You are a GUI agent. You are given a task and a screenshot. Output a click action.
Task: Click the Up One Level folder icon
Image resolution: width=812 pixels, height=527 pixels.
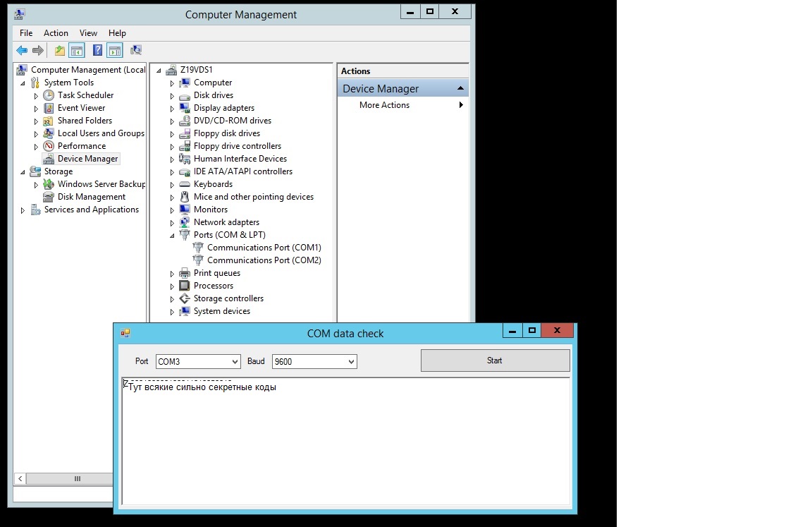pos(60,50)
